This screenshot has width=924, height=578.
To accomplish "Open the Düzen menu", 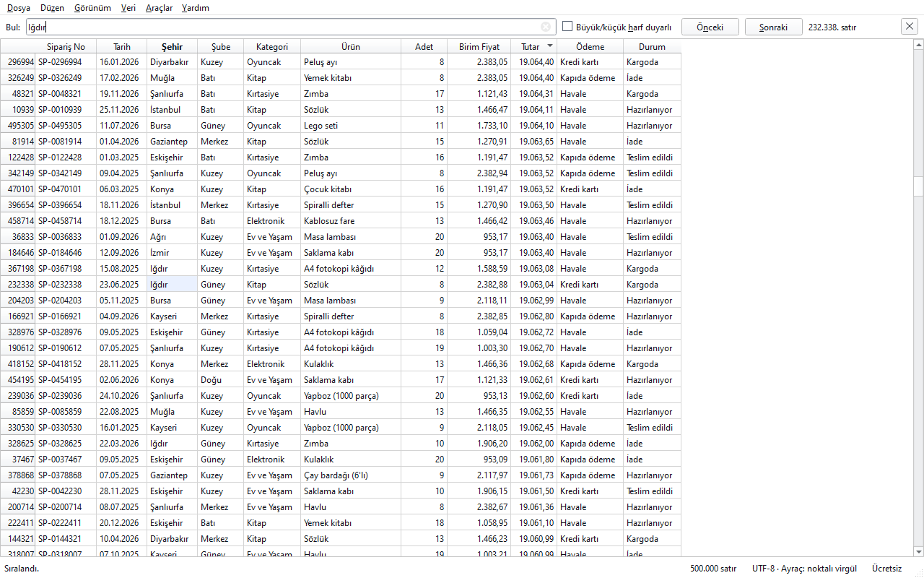I will pyautogui.click(x=52, y=8).
